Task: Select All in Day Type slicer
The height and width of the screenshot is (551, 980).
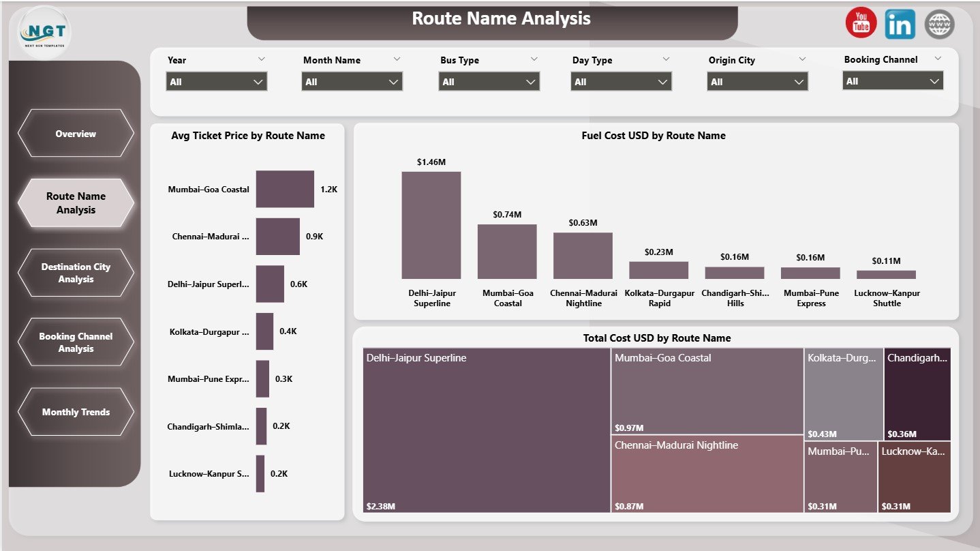Action: (x=620, y=80)
